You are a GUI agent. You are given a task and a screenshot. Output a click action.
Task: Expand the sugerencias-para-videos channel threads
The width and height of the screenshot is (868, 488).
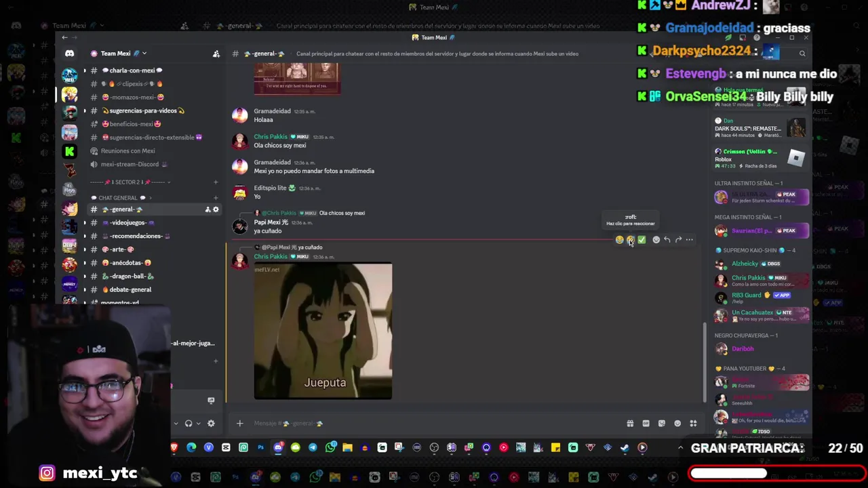[x=85, y=110]
